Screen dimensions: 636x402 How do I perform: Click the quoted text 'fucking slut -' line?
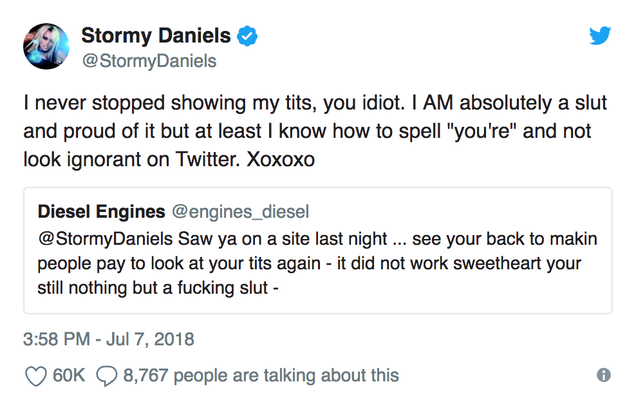158,288
